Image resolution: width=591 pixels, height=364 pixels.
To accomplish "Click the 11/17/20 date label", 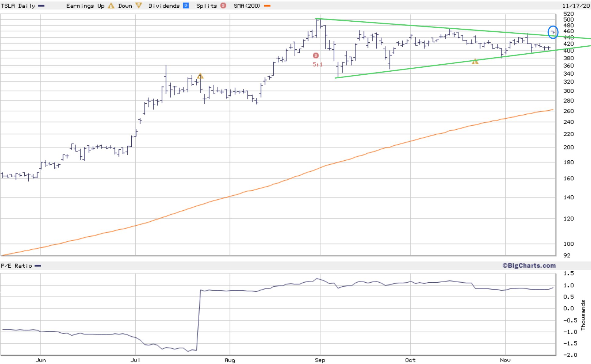I will 576,6.
